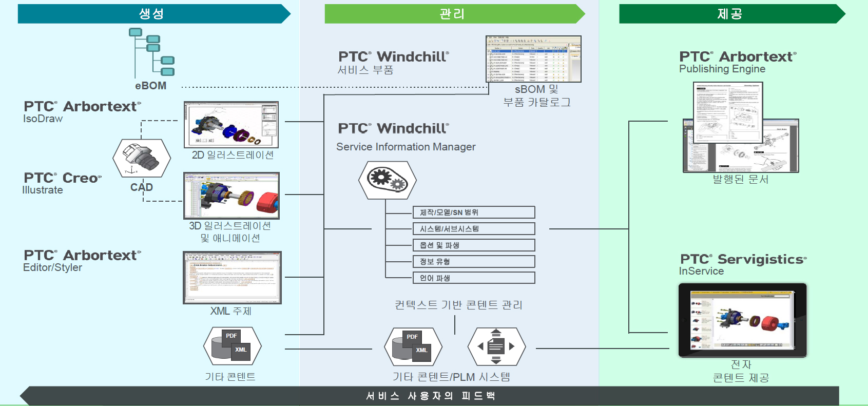The image size is (868, 406).
Task: Select the 생성 arrow header
Action: coord(152,14)
